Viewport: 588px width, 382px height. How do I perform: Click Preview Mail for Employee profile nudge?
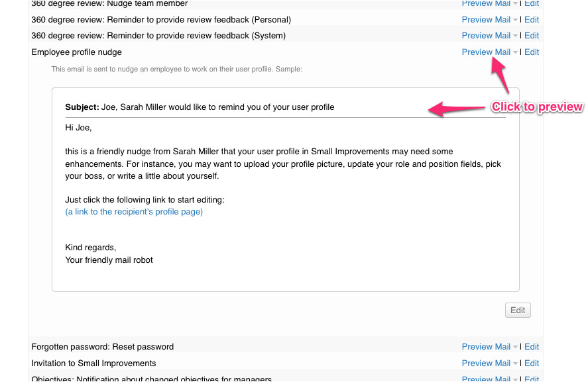(x=486, y=52)
